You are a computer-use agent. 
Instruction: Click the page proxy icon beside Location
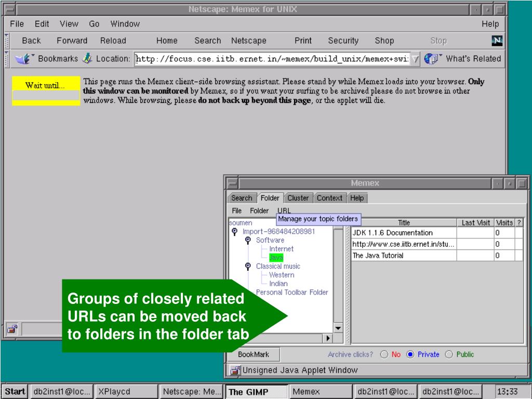87,58
